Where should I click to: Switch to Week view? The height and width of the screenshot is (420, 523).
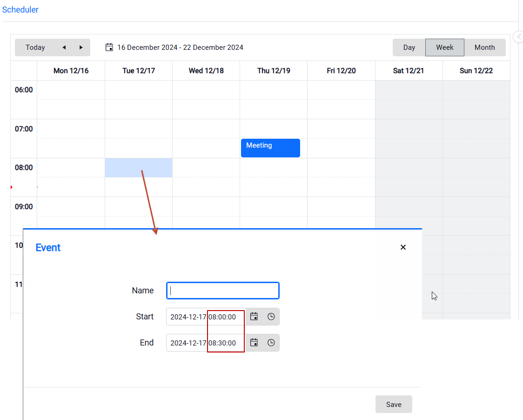445,47
